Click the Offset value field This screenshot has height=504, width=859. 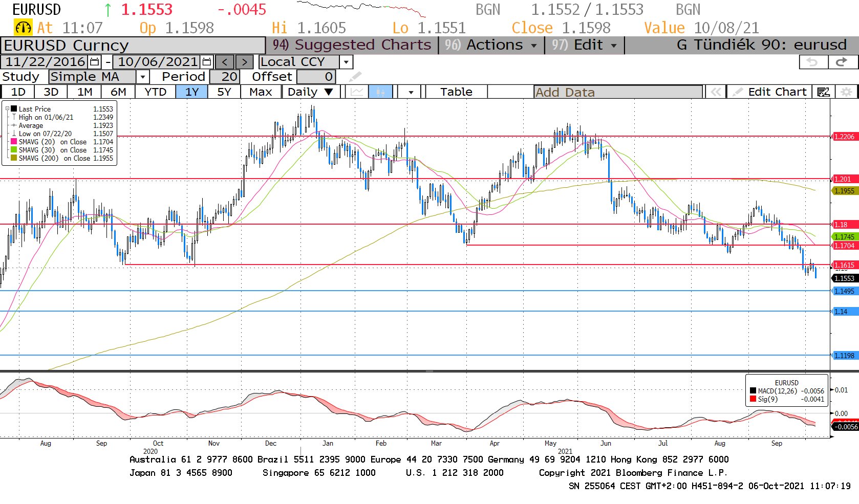[316, 77]
